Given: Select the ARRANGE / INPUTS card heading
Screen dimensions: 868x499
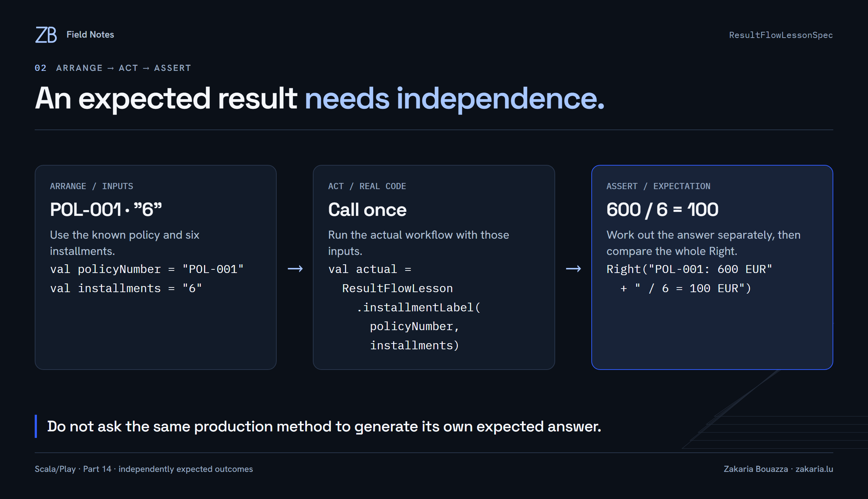Looking at the screenshot, I should (92, 186).
